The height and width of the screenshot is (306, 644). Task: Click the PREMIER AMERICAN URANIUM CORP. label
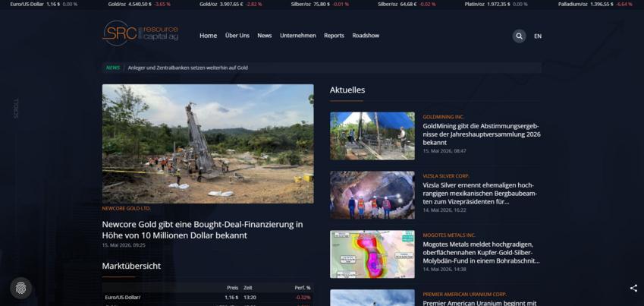[x=464, y=295]
